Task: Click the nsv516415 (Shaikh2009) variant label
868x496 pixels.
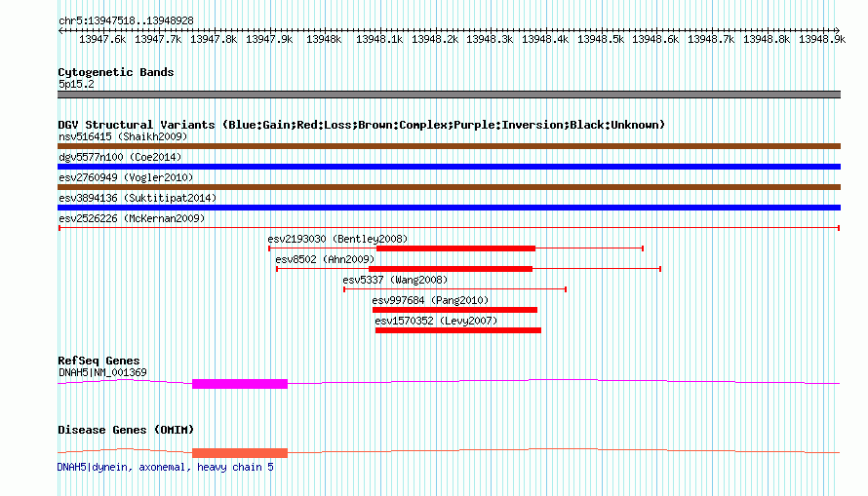Action: click(123, 136)
